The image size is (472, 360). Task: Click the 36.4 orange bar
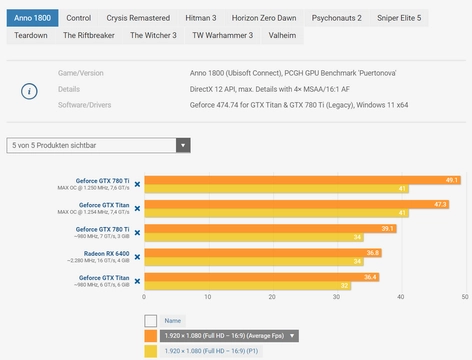[x=262, y=277]
